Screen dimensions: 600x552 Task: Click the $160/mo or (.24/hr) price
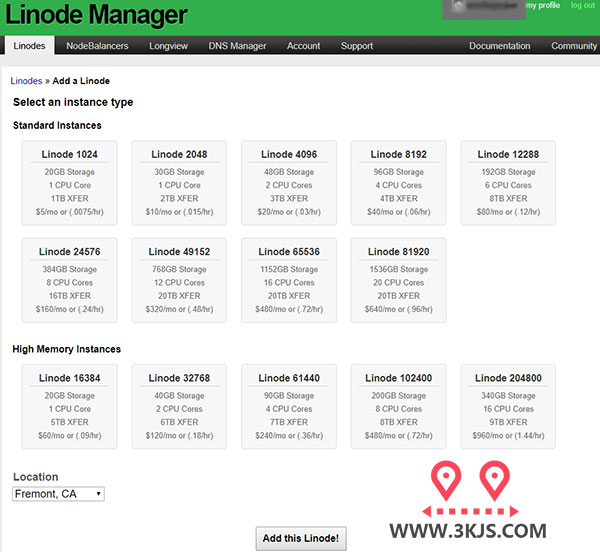coord(70,309)
